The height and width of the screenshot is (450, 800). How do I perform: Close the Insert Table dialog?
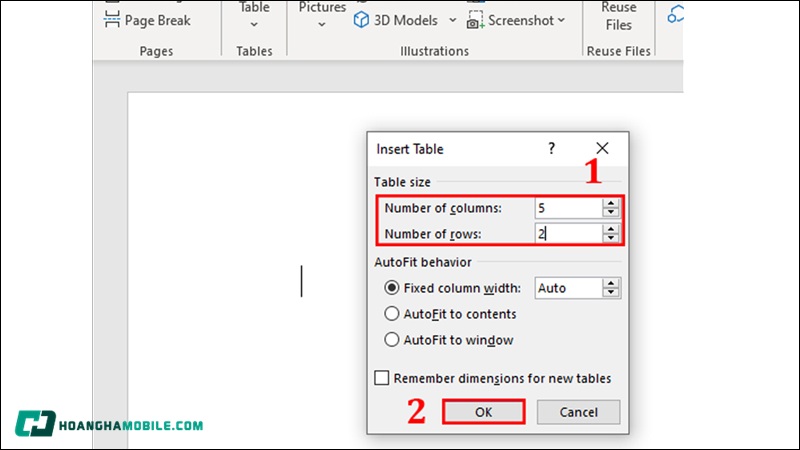[x=602, y=148]
